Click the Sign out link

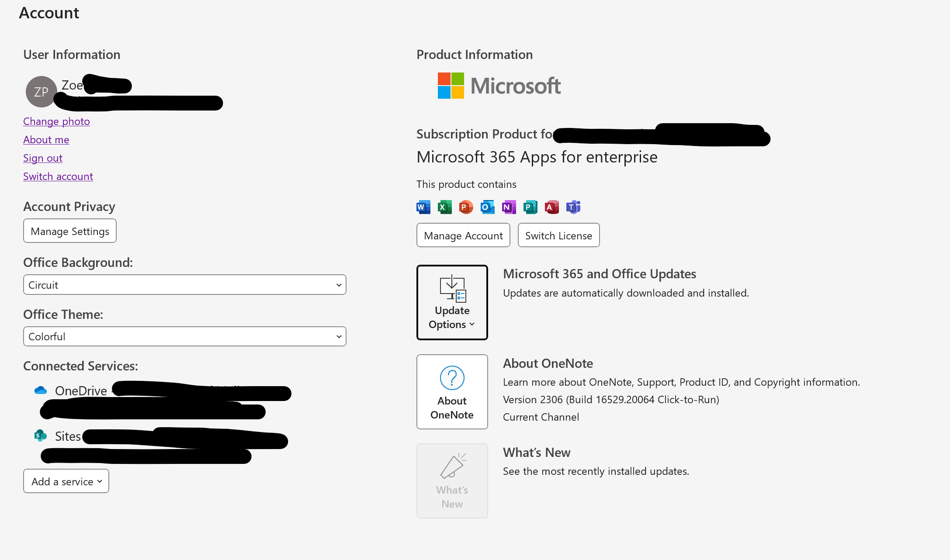coord(43,158)
